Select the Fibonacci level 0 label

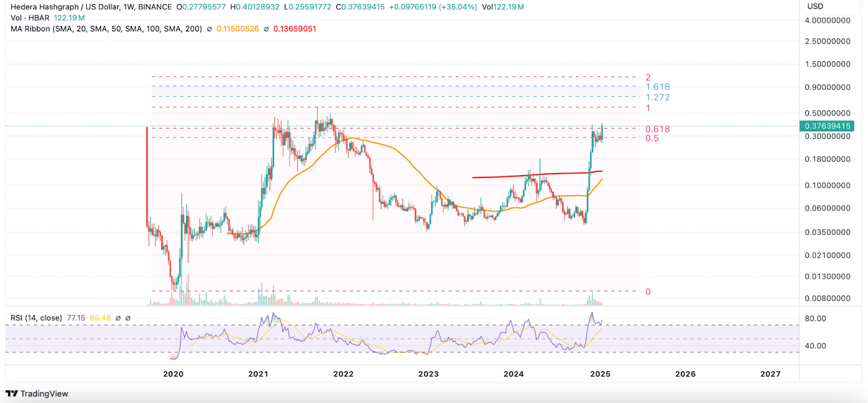tap(648, 292)
